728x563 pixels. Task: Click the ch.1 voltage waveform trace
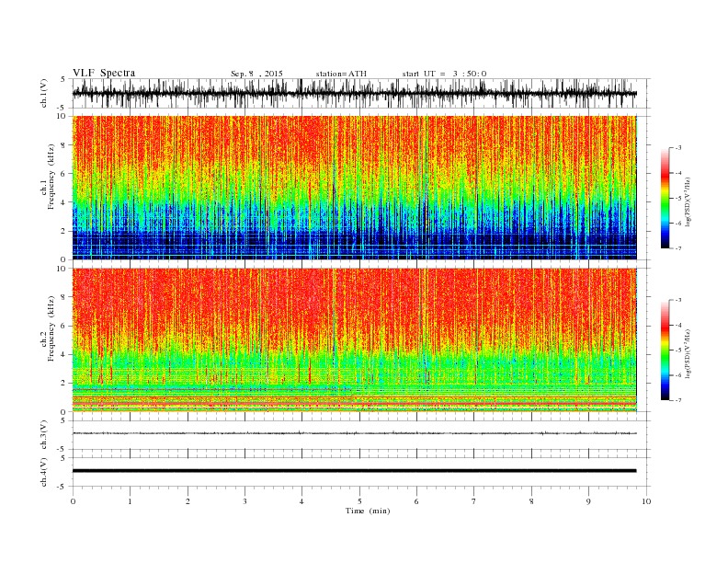tap(354, 93)
